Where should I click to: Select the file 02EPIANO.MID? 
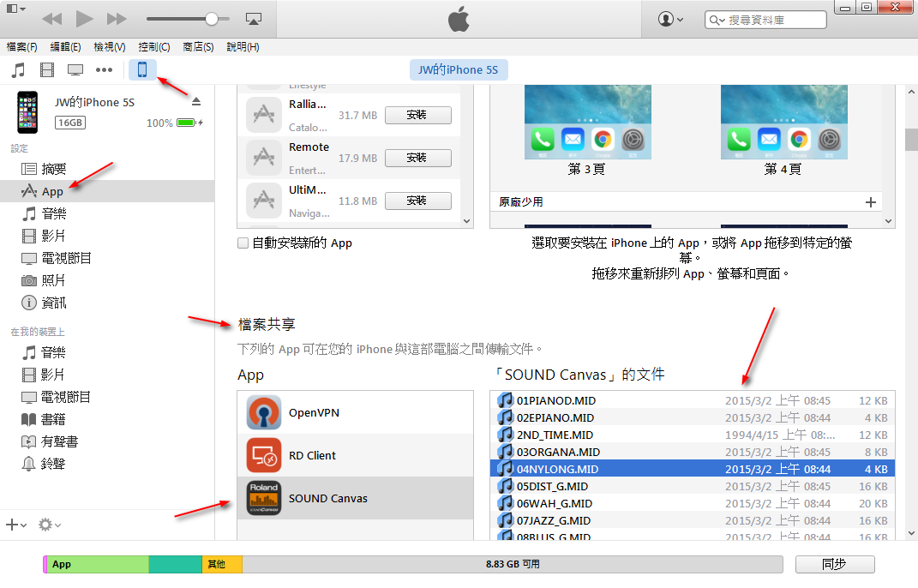point(693,417)
